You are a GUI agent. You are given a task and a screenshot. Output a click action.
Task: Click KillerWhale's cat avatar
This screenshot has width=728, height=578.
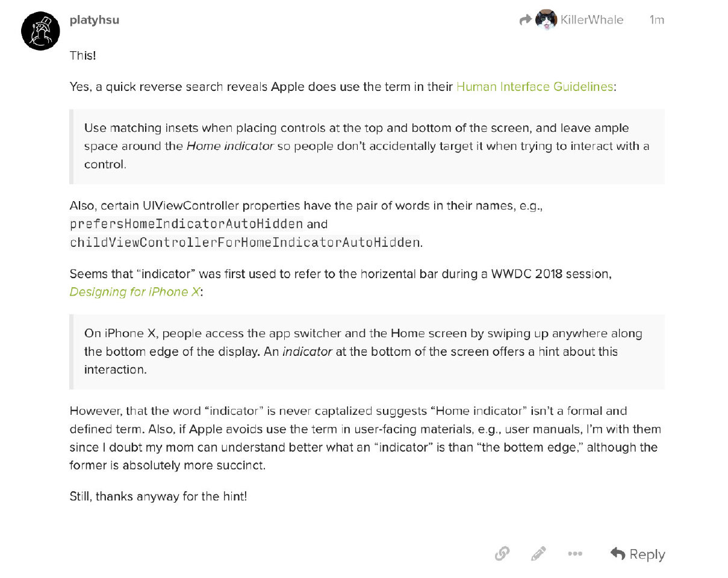(546, 20)
